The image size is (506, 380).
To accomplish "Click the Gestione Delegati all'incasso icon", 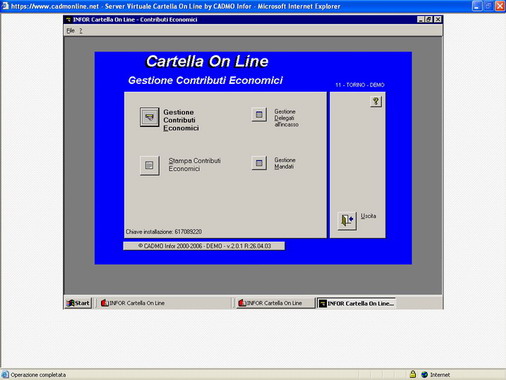I will 259,115.
